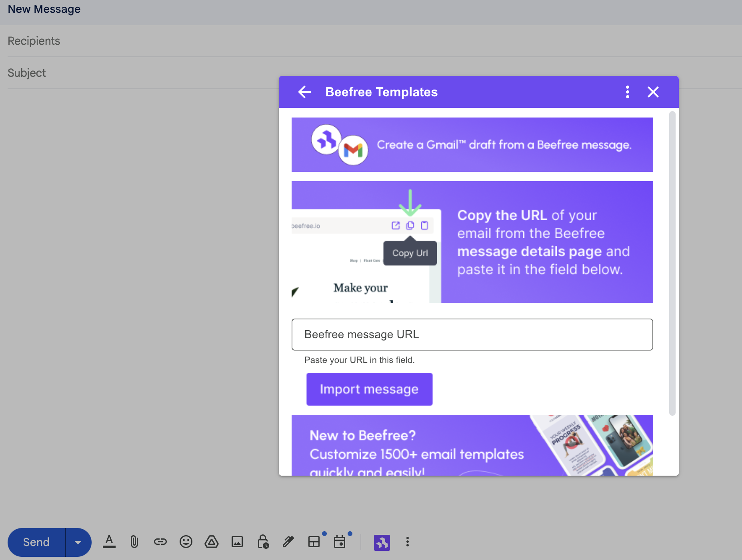Insert a link in the message
The height and width of the screenshot is (560, 742).
click(x=160, y=542)
